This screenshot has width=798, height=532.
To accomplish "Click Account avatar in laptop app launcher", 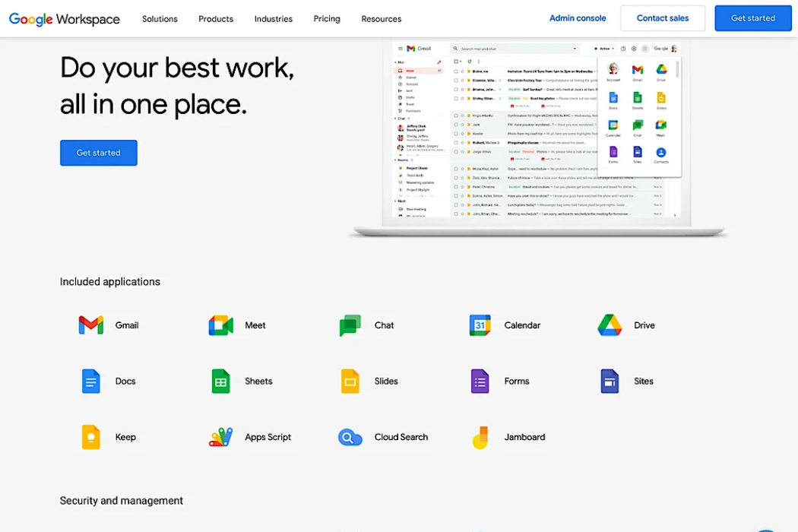I will coord(613,68).
